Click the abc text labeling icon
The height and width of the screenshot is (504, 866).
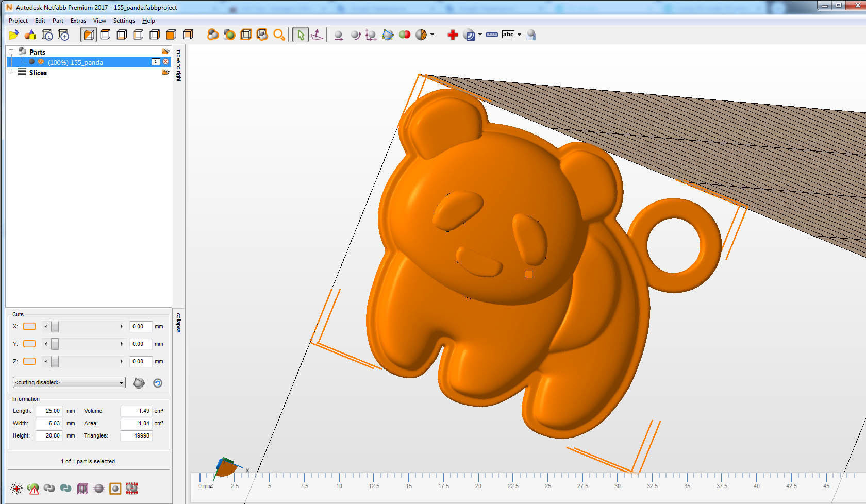(x=508, y=35)
